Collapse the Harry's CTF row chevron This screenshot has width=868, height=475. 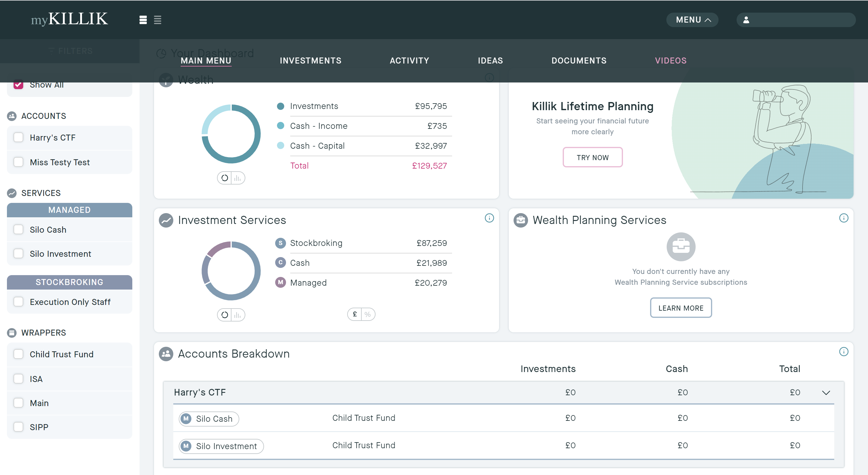click(826, 393)
